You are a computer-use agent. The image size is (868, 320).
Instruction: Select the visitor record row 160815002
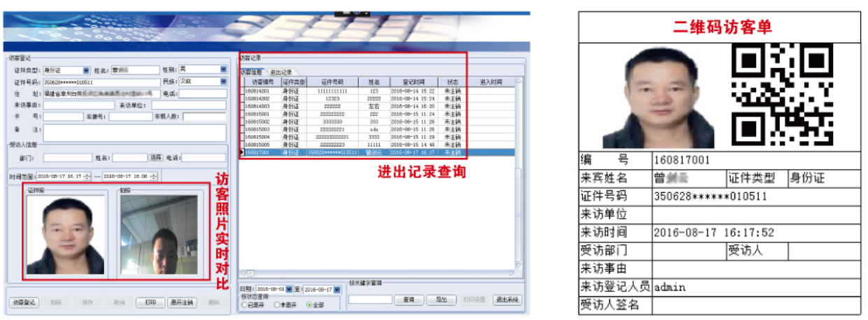click(x=378, y=122)
